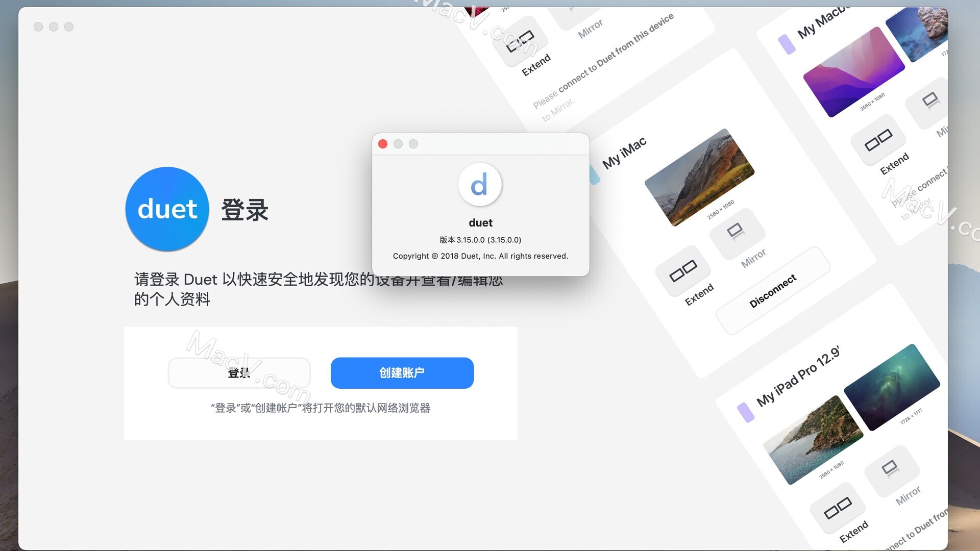Viewport: 980px width, 551px height.
Task: Click the 'd' app icon in About window
Action: tap(480, 184)
